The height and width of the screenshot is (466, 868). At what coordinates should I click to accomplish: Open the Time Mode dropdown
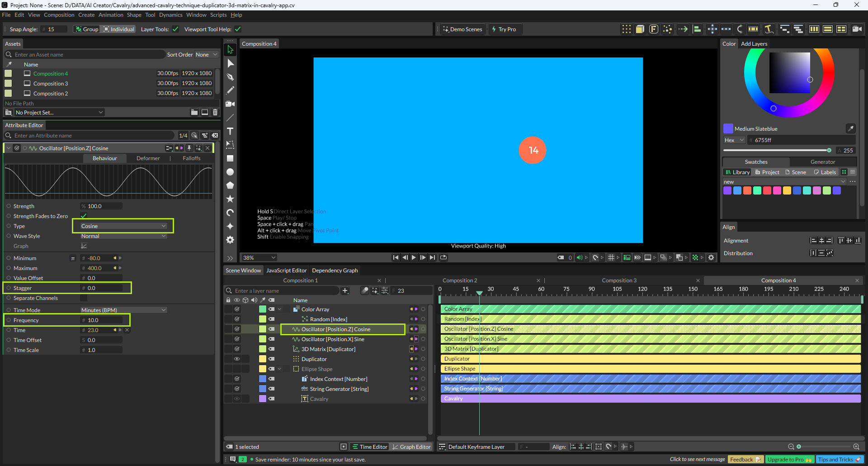tap(123, 310)
